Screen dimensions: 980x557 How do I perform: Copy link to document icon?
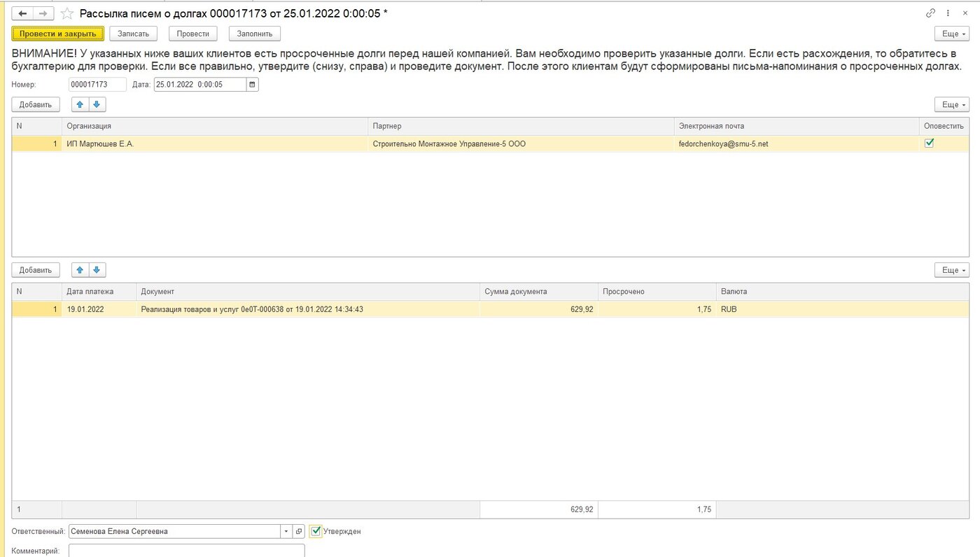pyautogui.click(x=930, y=13)
